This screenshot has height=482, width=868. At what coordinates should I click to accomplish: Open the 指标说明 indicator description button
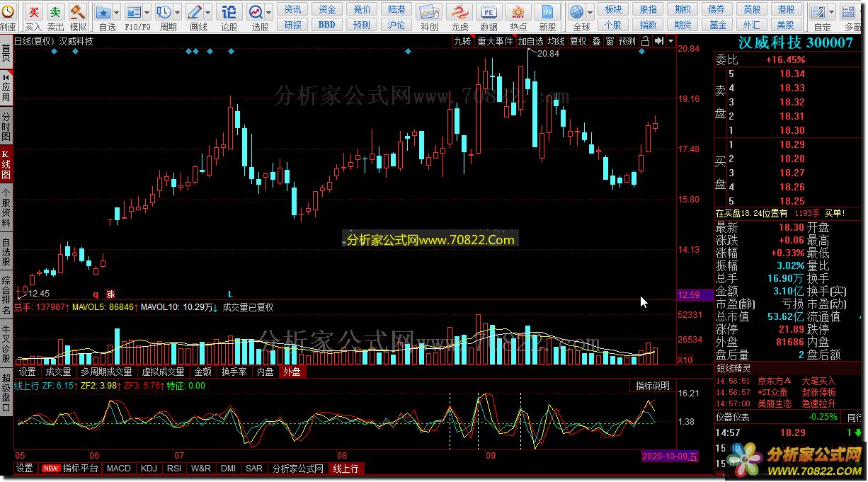(652, 386)
